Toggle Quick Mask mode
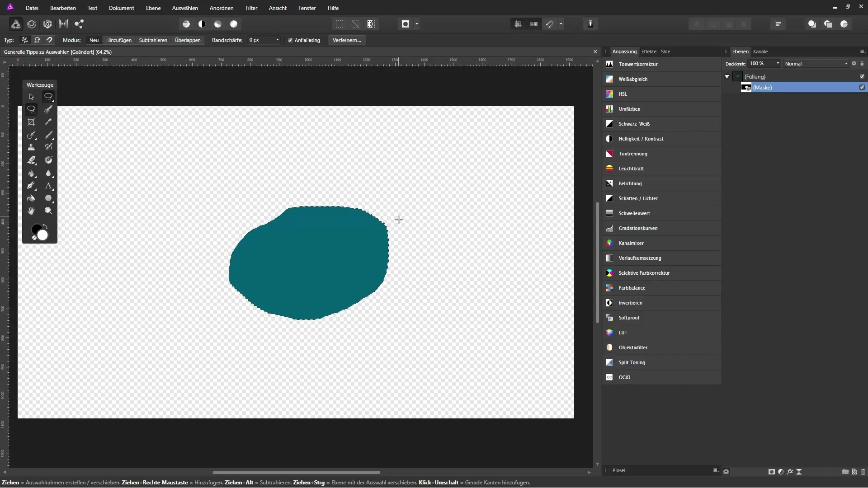The width and height of the screenshot is (868, 488). (x=406, y=24)
